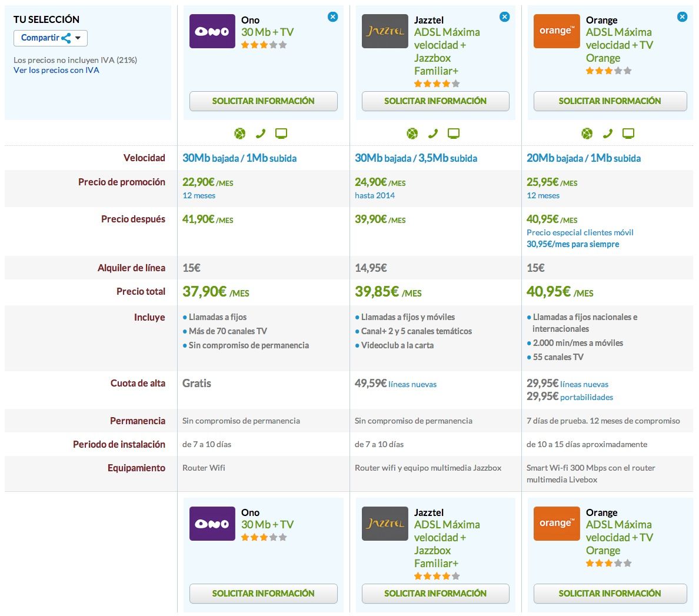The height and width of the screenshot is (616, 699).
Task: Click Orange 'portabilidades' signup fee text
Action: (x=587, y=398)
